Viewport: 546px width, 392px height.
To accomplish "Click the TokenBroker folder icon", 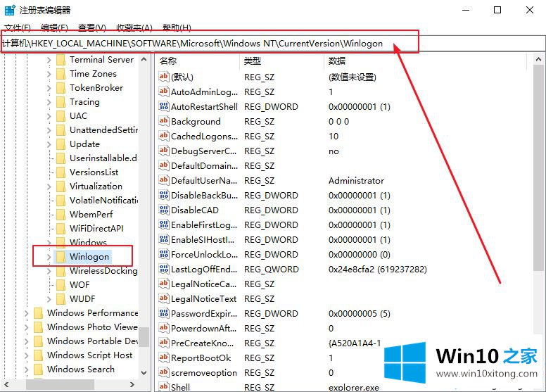I will [61, 88].
